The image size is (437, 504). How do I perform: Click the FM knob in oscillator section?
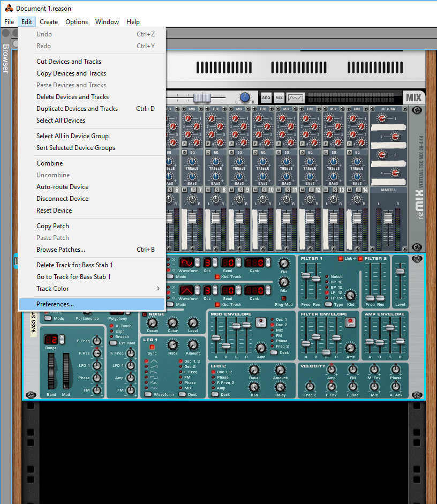284,264
